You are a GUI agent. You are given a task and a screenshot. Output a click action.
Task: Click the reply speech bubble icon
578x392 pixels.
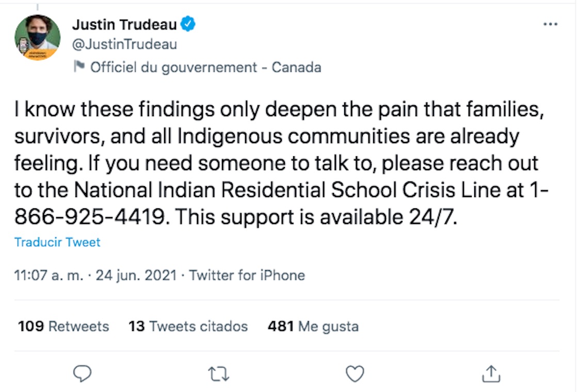[82, 373]
